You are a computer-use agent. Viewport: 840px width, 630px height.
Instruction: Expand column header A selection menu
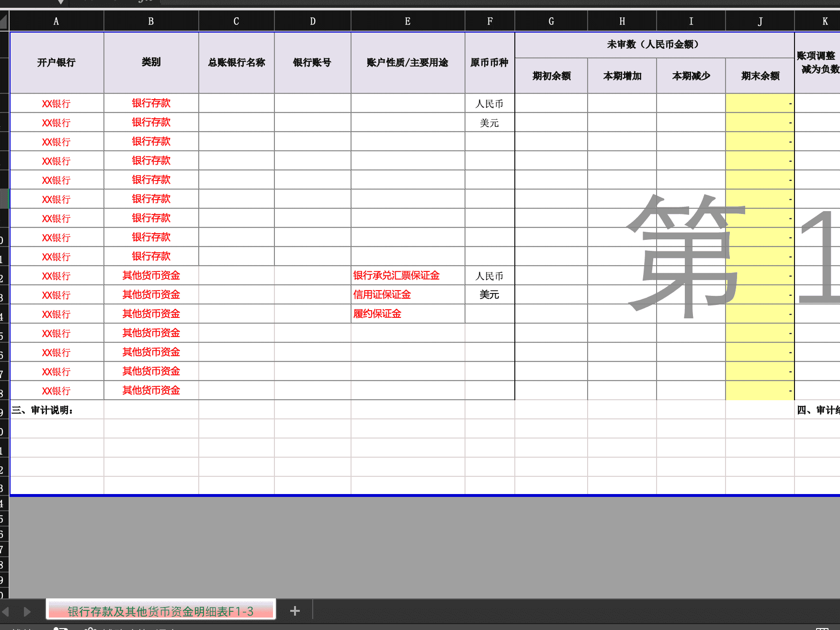point(57,21)
